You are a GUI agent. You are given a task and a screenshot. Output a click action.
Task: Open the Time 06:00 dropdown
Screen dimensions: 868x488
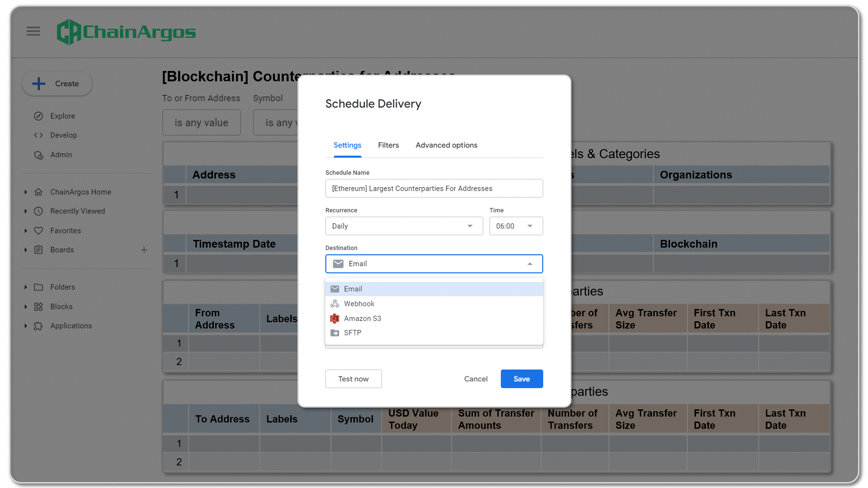point(515,226)
